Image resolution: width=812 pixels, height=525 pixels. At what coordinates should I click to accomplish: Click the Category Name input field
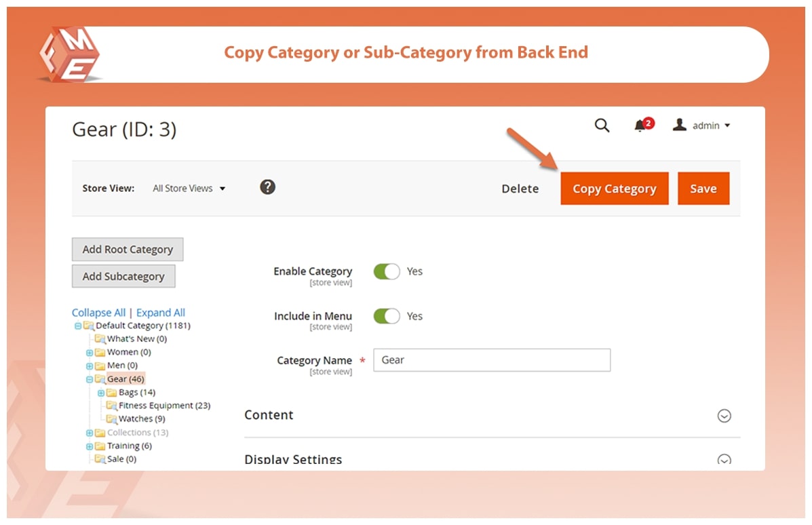coord(492,360)
